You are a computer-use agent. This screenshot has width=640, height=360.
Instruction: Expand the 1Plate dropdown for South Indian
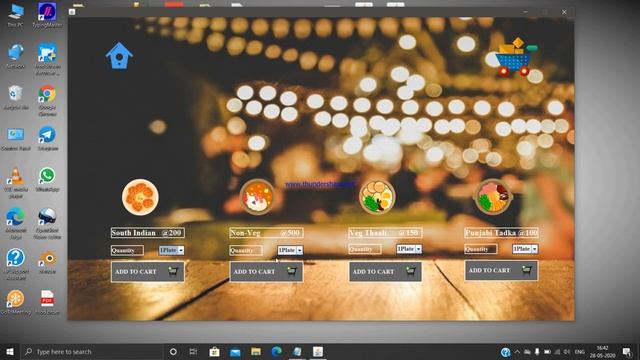(181, 250)
